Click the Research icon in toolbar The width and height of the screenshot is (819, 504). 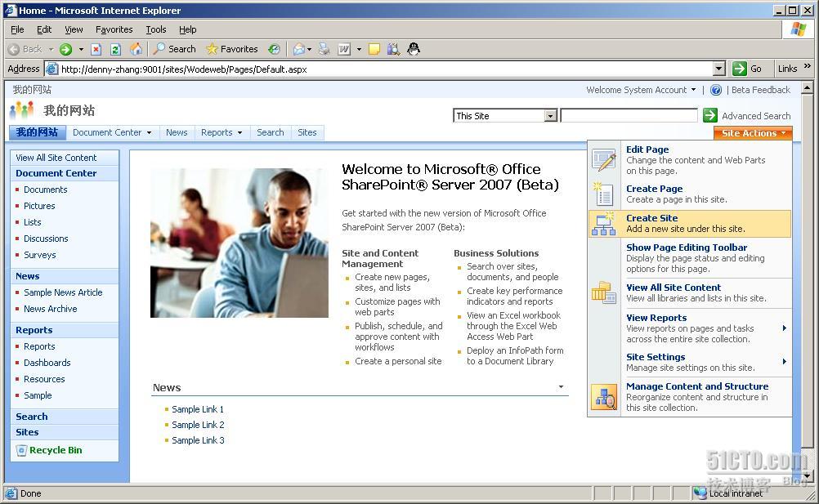(393, 49)
